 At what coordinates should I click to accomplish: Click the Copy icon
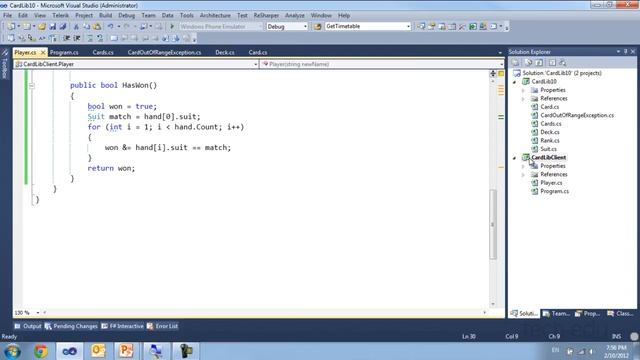tap(87, 27)
